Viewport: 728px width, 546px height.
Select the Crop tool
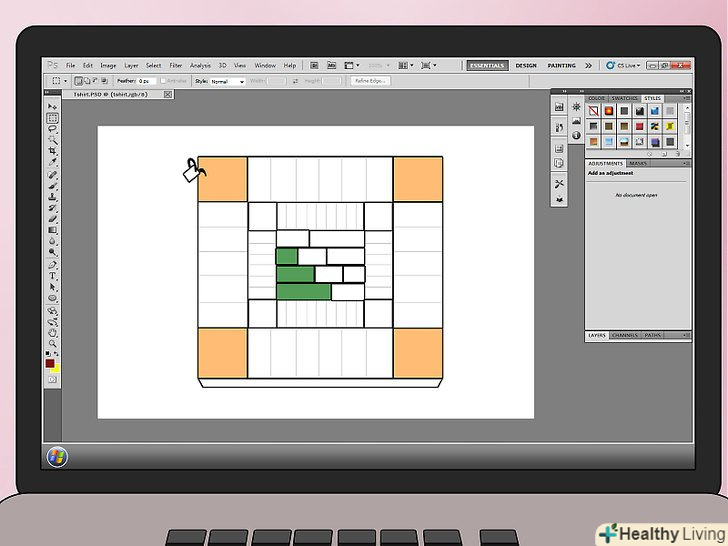click(x=53, y=151)
